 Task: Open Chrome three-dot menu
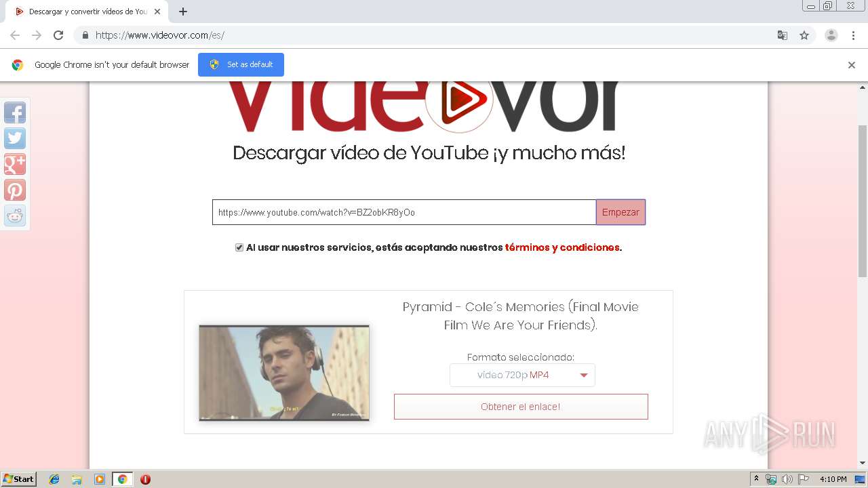click(x=853, y=35)
